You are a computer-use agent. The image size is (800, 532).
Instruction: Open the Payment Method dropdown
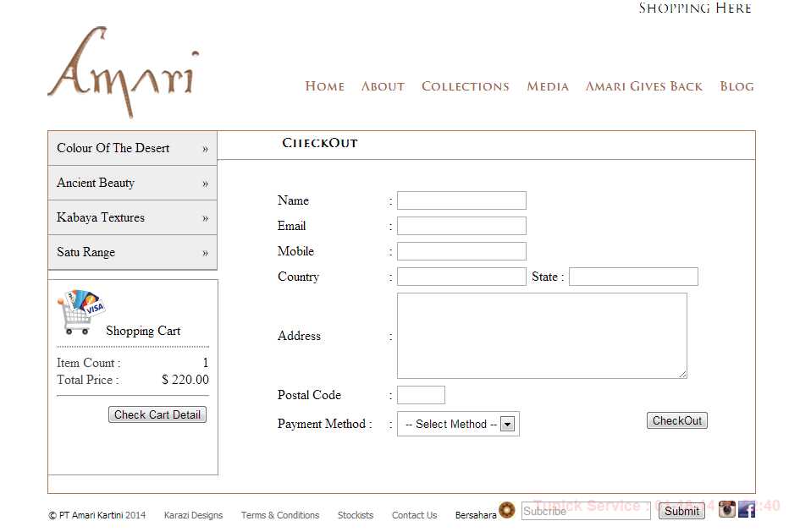(458, 424)
